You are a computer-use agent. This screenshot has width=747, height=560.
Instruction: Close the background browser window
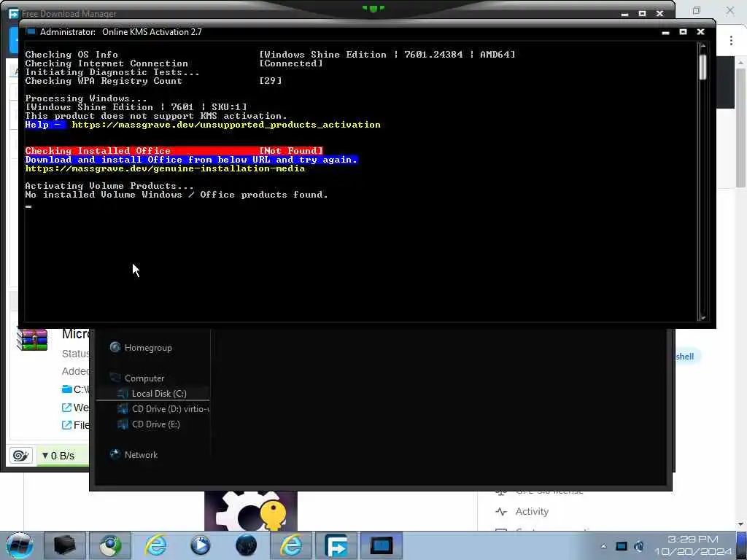tap(729, 10)
